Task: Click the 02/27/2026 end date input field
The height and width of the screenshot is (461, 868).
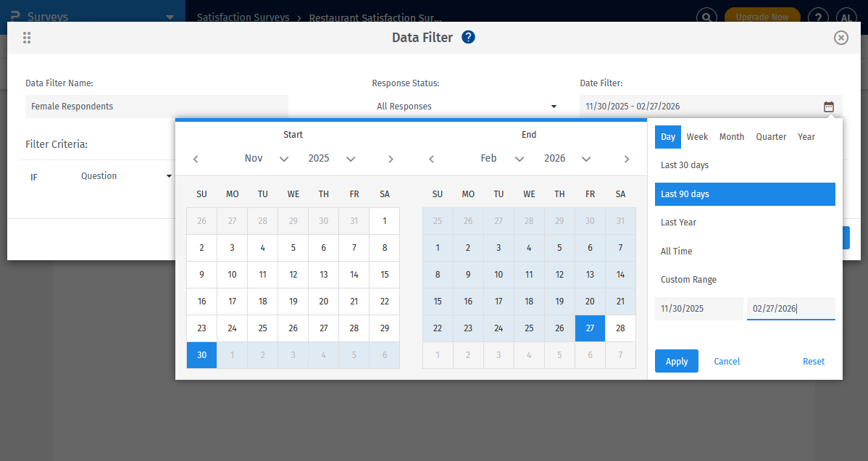Action: [790, 308]
